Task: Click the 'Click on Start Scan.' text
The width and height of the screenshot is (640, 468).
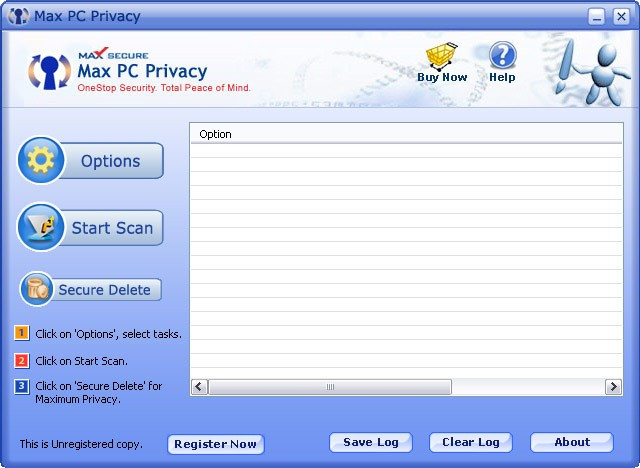Action: click(x=82, y=361)
